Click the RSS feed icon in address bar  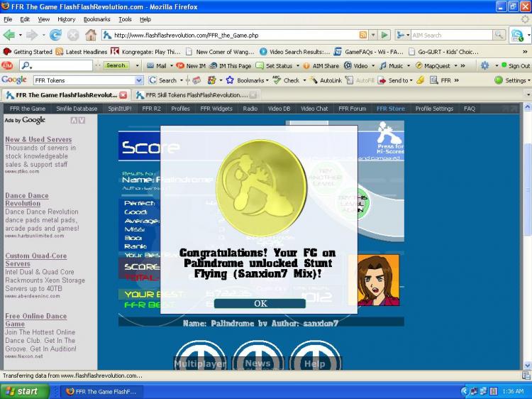[362, 35]
